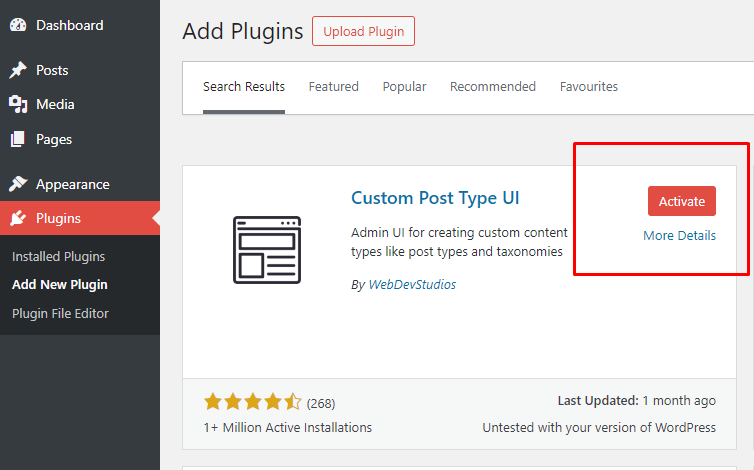754x470 pixels.
Task: Click the Plugins plug icon
Action: (x=18, y=218)
